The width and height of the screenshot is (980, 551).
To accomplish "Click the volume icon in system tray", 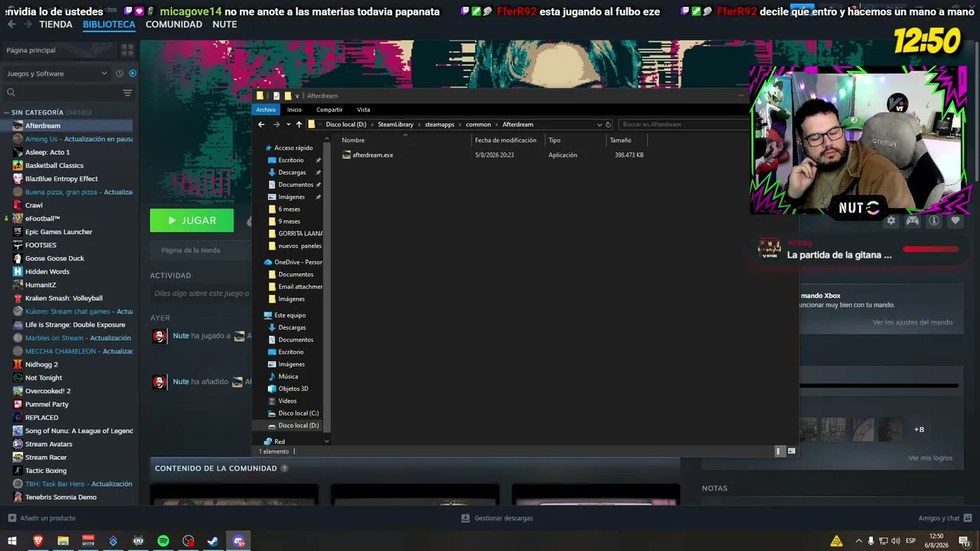I will point(895,541).
